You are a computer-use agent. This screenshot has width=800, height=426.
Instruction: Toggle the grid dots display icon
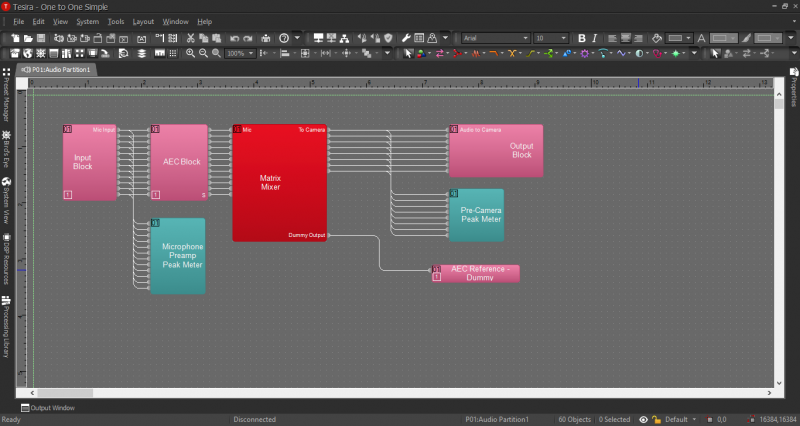[173, 53]
